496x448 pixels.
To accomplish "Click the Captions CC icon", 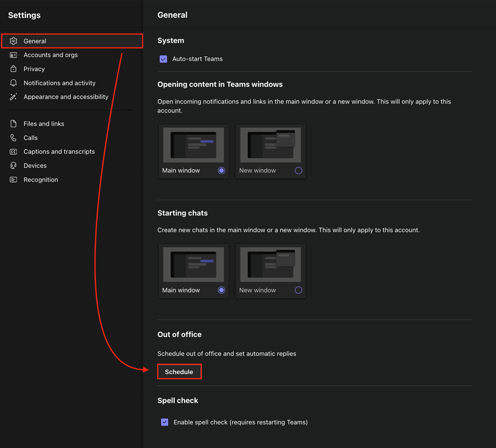I will coord(13,152).
